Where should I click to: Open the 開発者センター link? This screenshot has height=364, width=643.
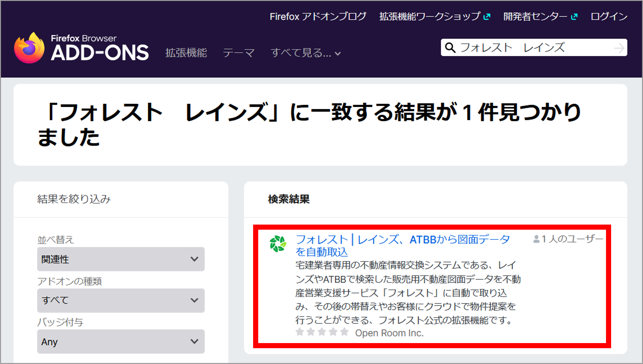(535, 17)
